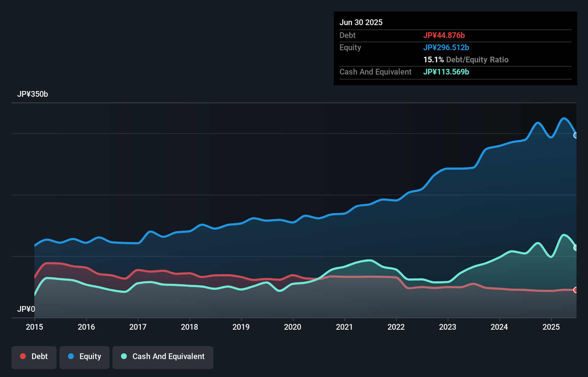Toggle the Equity series visibility

click(x=85, y=357)
